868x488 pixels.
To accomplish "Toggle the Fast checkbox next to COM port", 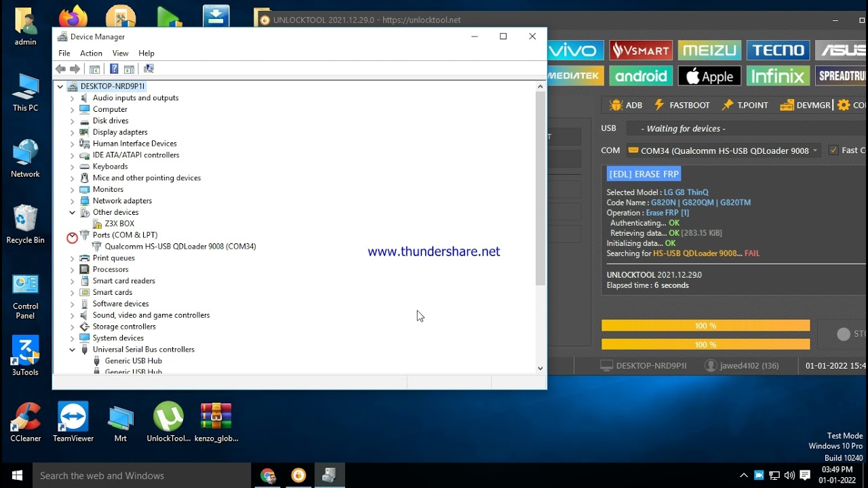I will tap(833, 150).
